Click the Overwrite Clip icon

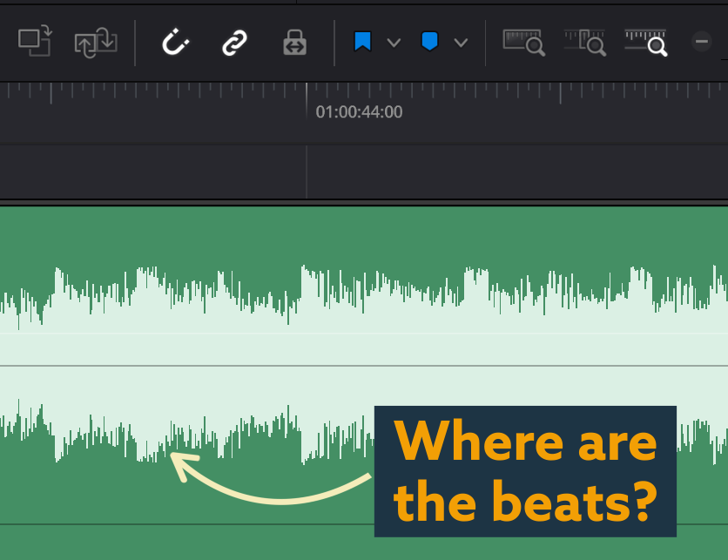(36, 42)
